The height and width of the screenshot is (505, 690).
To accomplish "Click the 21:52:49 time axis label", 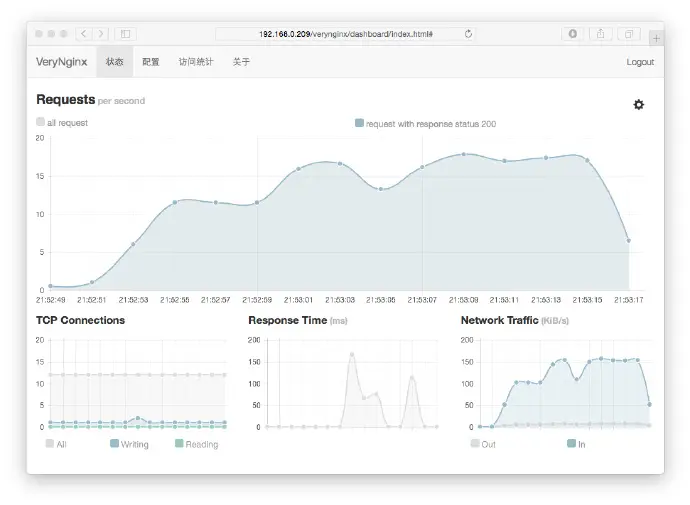I will point(51,300).
